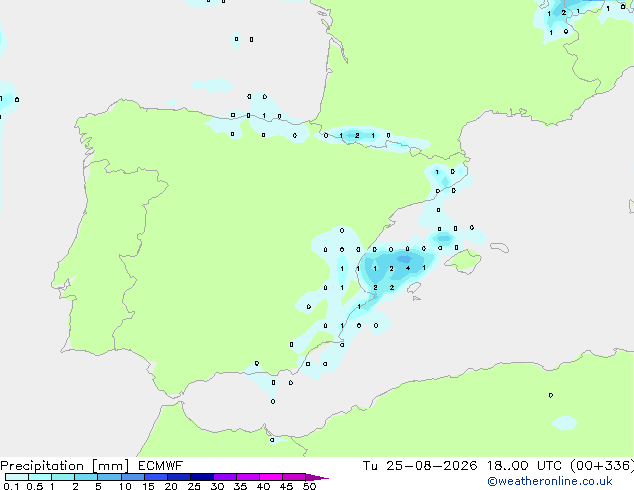Click the '18..00 UTC' time label
634x490 pixels.
pos(524,466)
